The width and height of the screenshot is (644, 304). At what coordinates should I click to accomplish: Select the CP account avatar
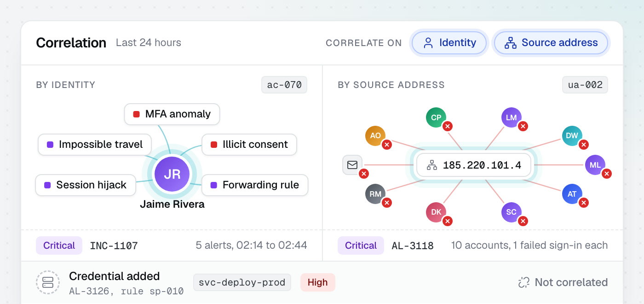click(436, 117)
